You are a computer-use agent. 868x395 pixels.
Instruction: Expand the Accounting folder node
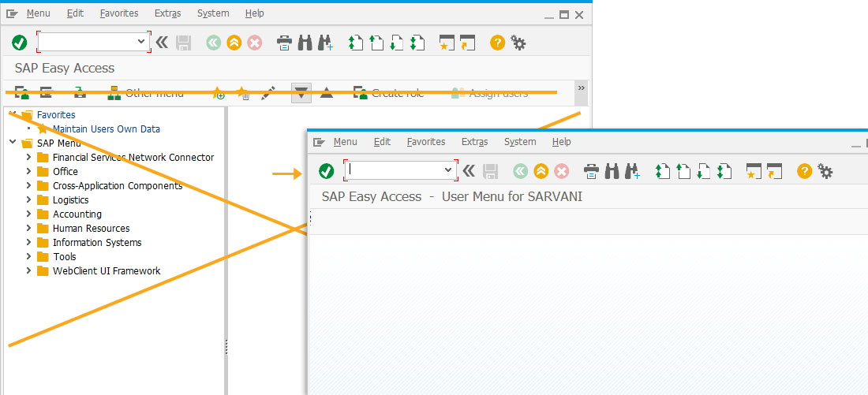coord(28,214)
